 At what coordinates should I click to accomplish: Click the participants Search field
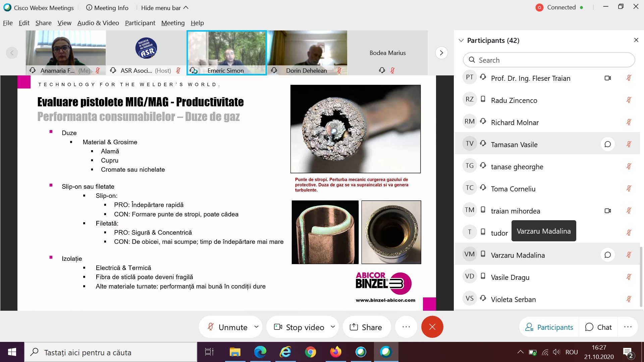point(549,60)
